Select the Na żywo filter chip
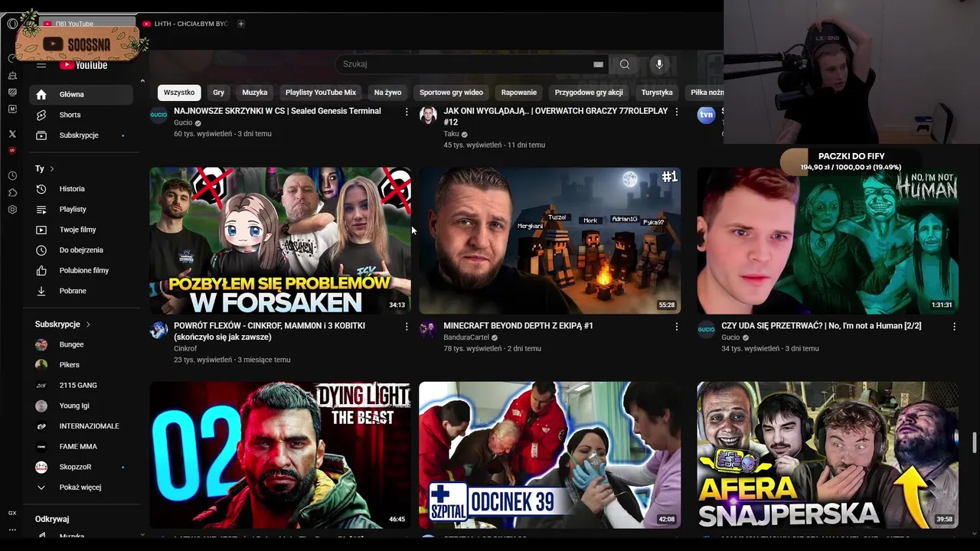The height and width of the screenshot is (551, 980). click(x=387, y=93)
